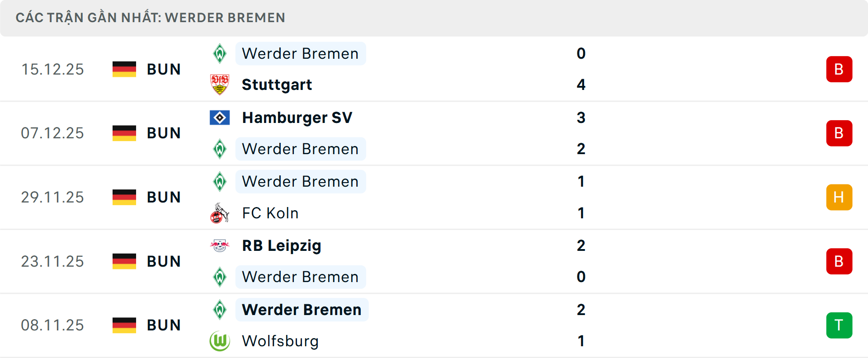Expand the BUN label beside 29.11.25
Viewport: 868px width, 358px height.
click(x=164, y=197)
